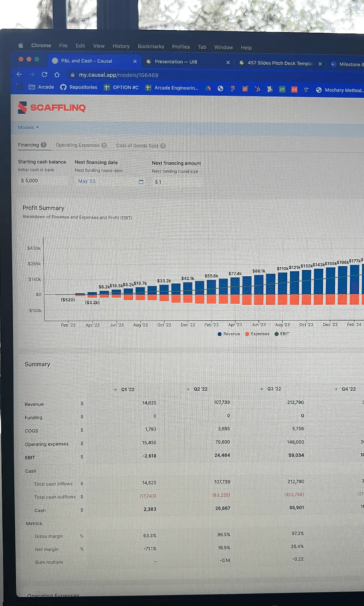This screenshot has height=606, width=364.
Task: Open the calendar picker for Next financing date
Action: pos(141,182)
